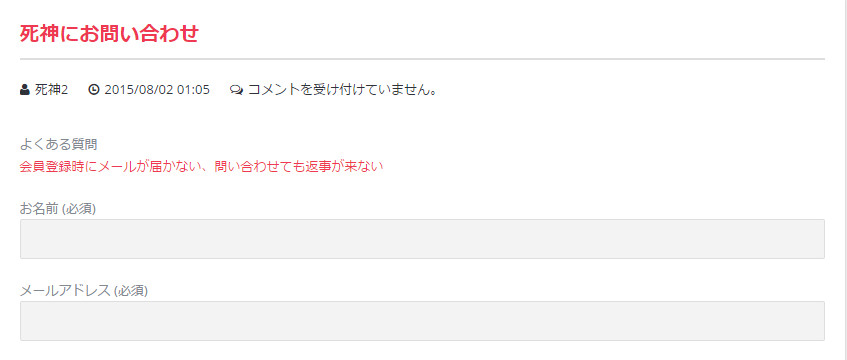Screen dimensions: 847x360
Task: Select the 2015/08/02 post date
Action: click(138, 90)
